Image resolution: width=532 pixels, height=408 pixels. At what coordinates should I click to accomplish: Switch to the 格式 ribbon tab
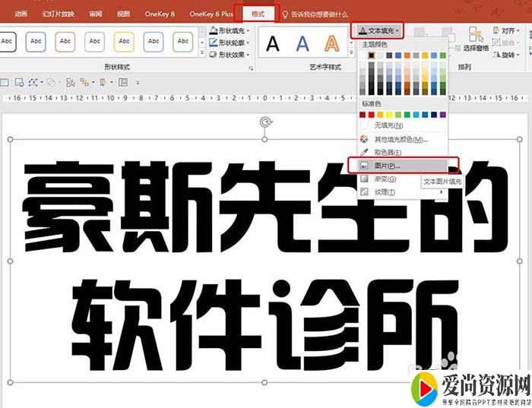pos(257,14)
